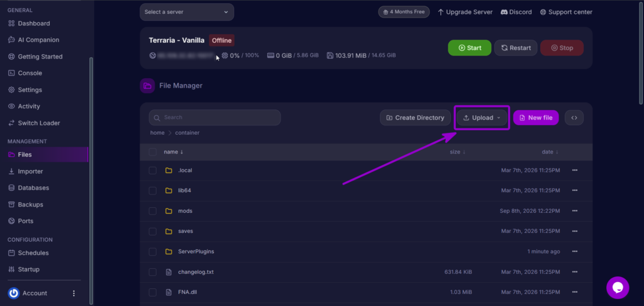Start the Terraria server
The height and width of the screenshot is (306, 644).
coord(469,48)
